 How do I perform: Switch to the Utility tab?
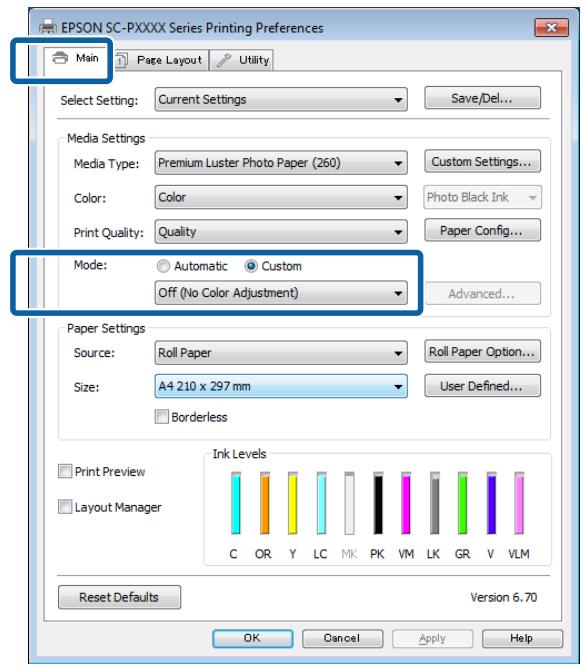click(x=242, y=60)
